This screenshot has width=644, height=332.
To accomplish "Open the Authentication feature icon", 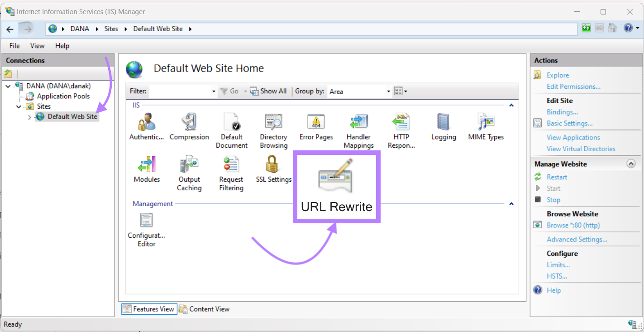I will pos(146,123).
